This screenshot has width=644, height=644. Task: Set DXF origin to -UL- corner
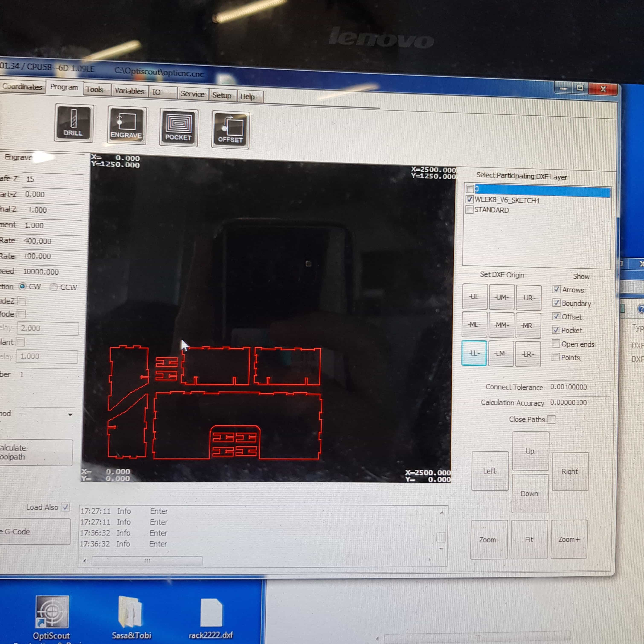click(475, 297)
